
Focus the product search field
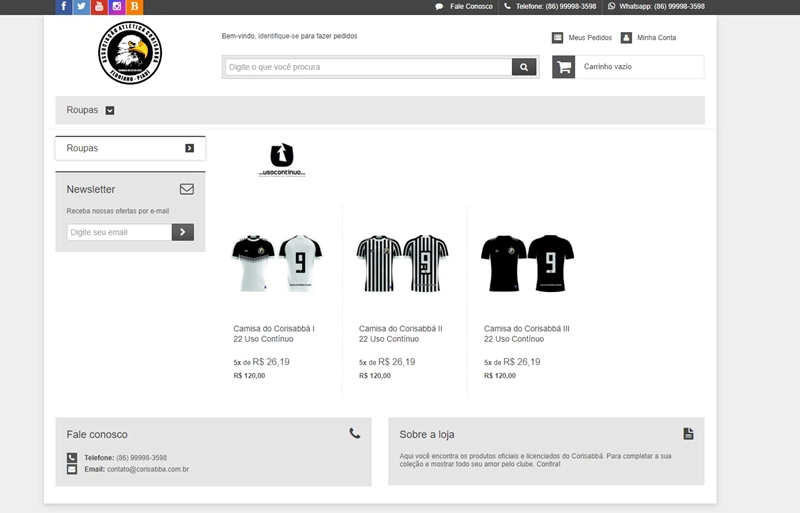pos(368,67)
